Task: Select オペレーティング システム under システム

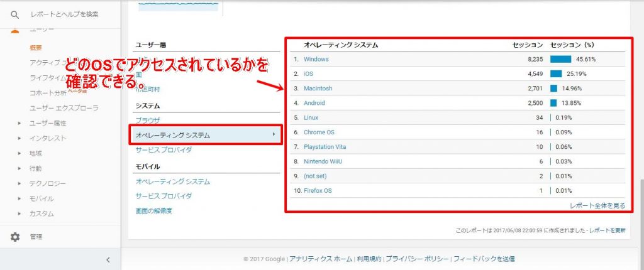Action: coord(206,135)
